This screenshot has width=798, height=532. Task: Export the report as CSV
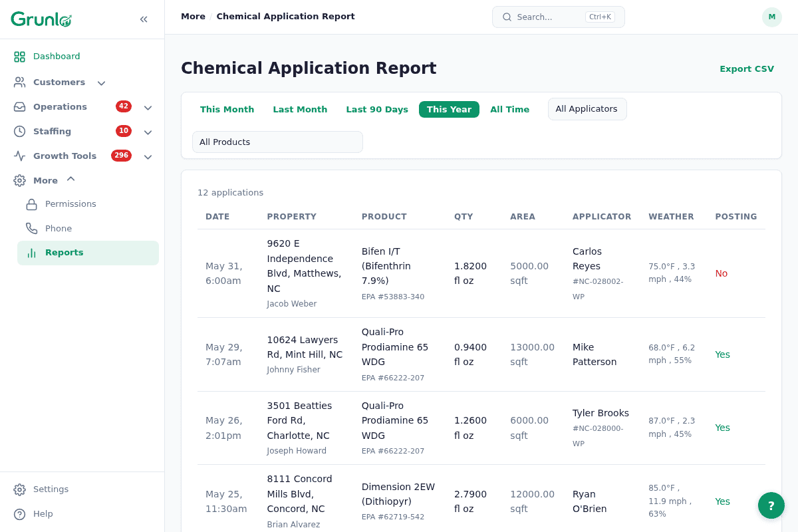coord(747,69)
